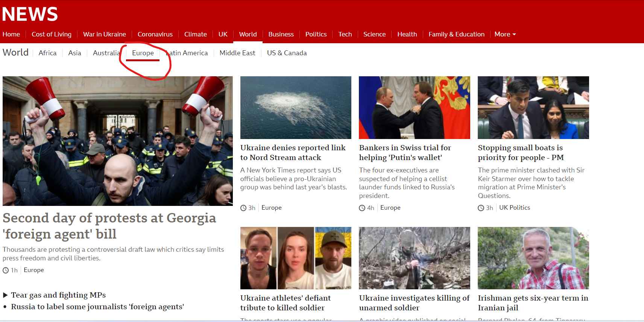This screenshot has width=644, height=322.
Task: Switch to the Climate section
Action: click(x=196, y=34)
